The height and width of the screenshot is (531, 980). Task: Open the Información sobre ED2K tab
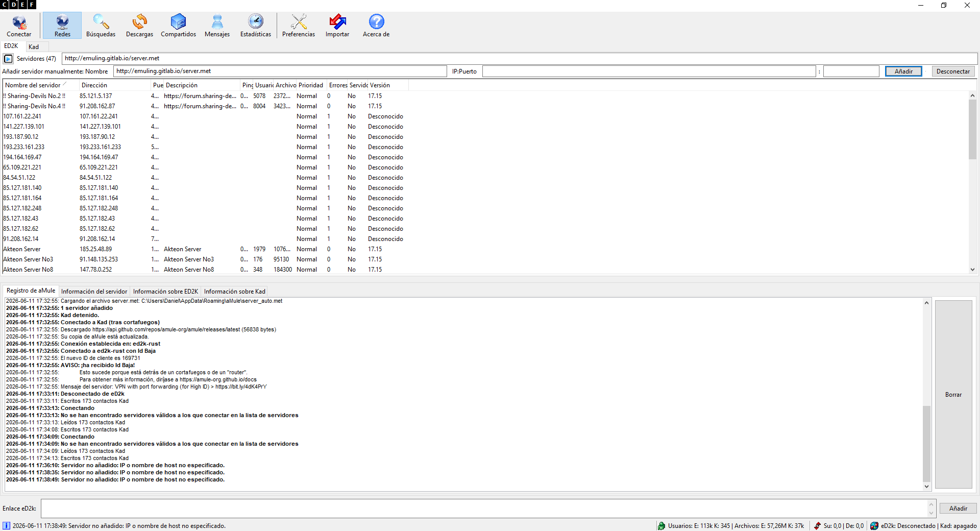click(165, 292)
